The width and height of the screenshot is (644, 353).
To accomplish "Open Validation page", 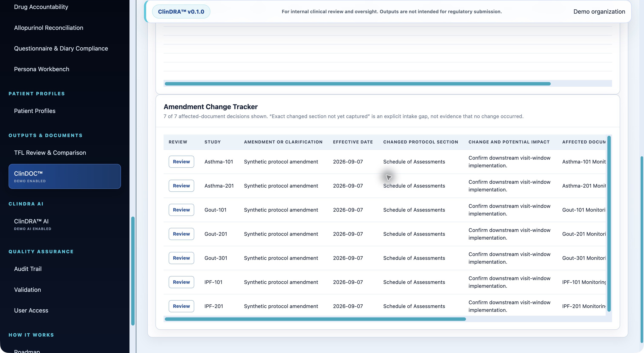I will tap(27, 290).
